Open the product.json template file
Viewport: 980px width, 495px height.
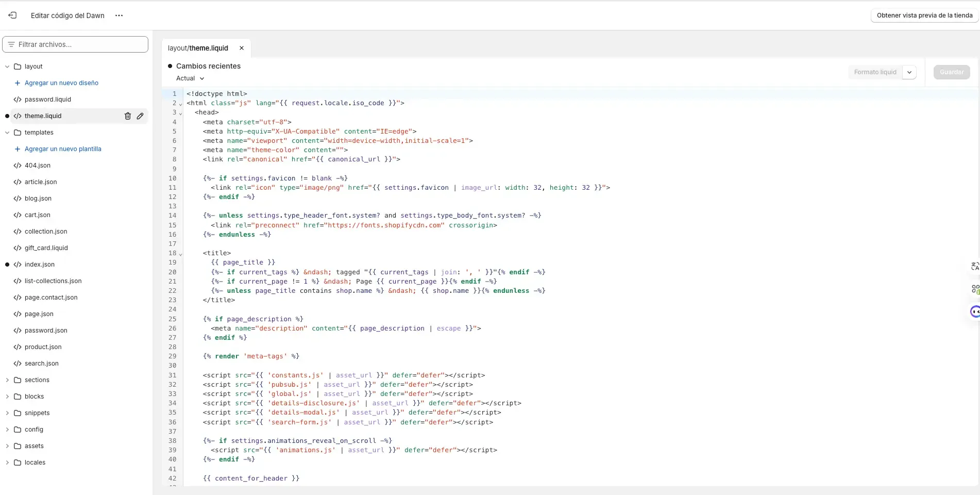pos(43,347)
